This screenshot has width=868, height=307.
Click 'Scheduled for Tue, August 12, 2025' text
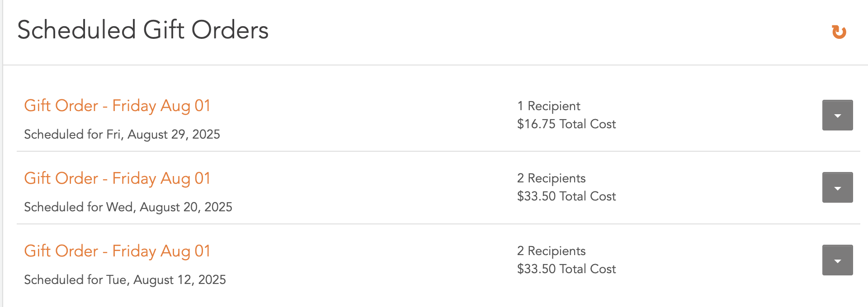(125, 280)
